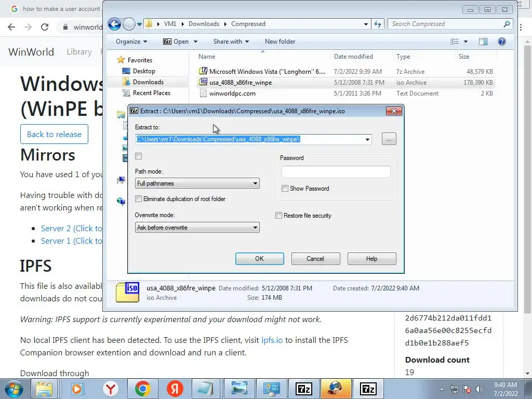Open the Server 2 mirror link in browser
Screen dimensions: 532x399
tap(71, 229)
